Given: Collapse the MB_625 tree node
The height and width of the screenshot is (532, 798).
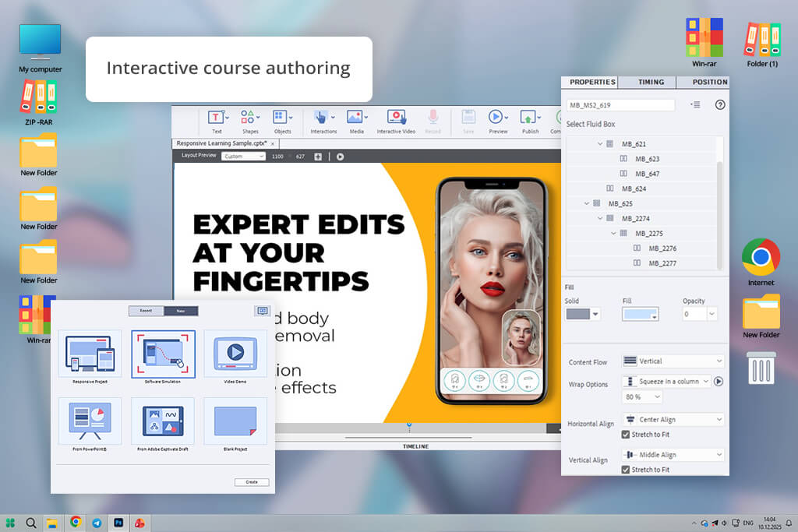Looking at the screenshot, I should 586,203.
